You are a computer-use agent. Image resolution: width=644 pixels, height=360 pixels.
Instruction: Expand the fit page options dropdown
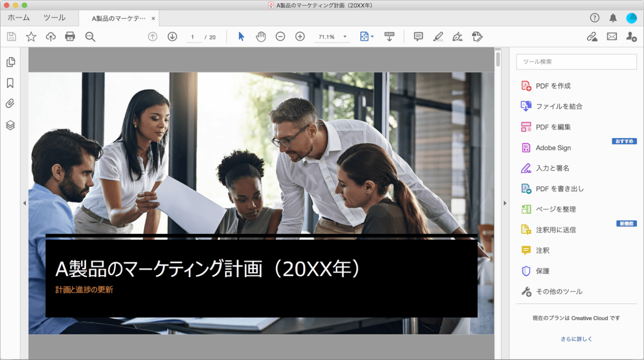pyautogui.click(x=372, y=37)
